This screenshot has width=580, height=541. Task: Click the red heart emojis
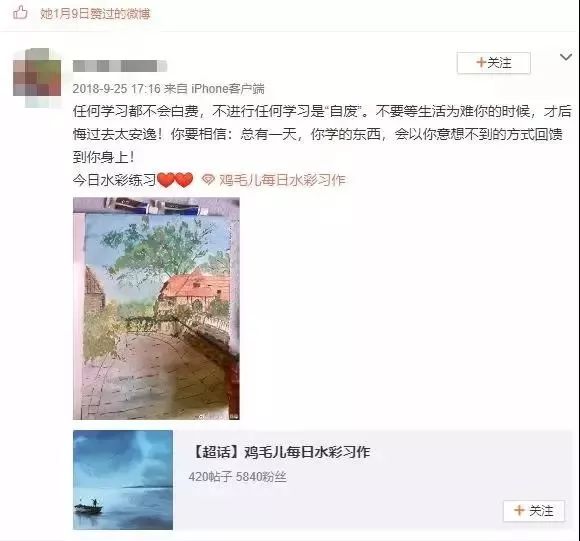[175, 180]
